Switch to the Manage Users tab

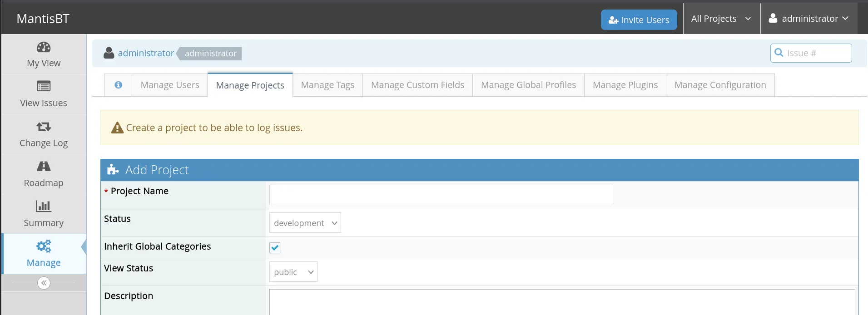(x=170, y=85)
